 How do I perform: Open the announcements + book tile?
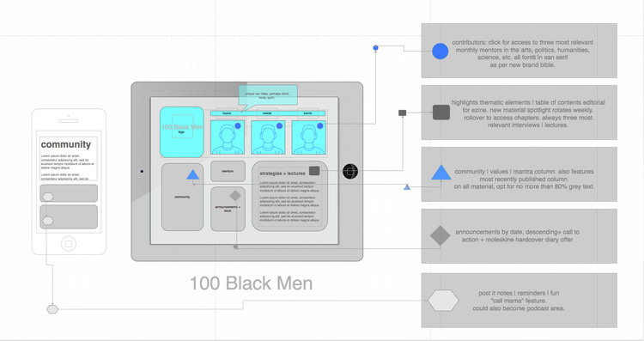[x=228, y=209]
